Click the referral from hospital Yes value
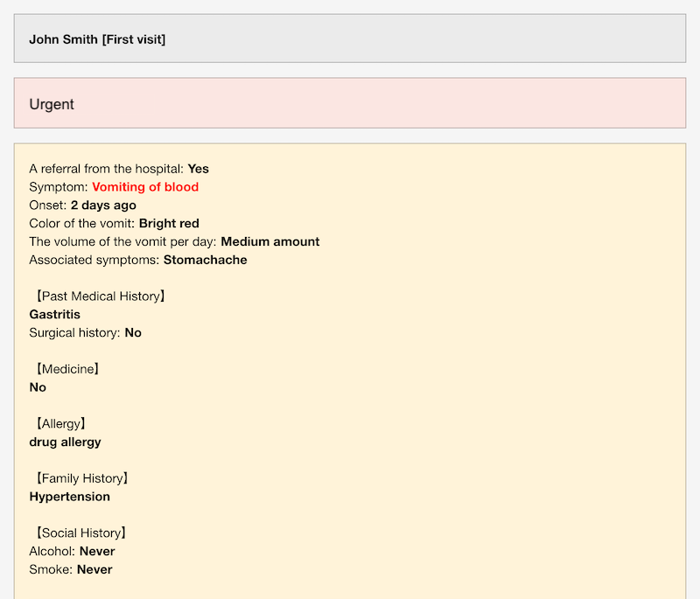The height and width of the screenshot is (599, 700). 199,169
